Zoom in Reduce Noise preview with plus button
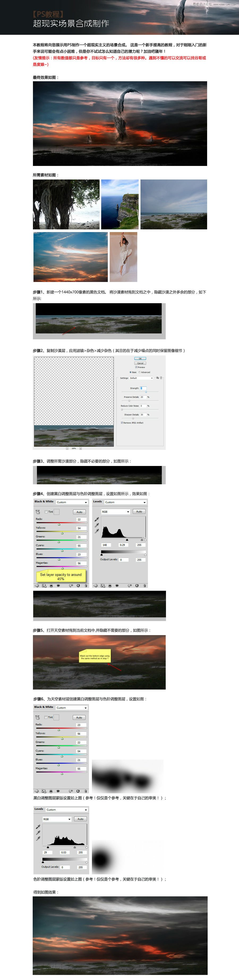 80,448
